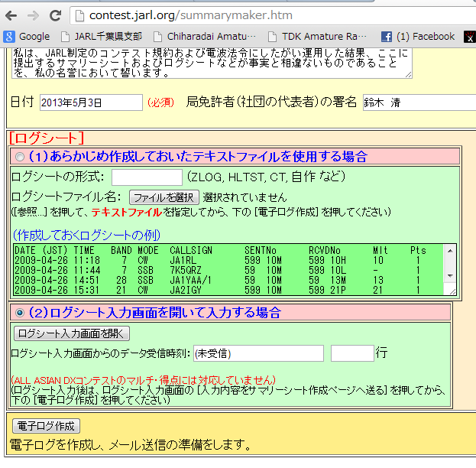Click the red [ログシート] section heading
Viewport: 476px width, 468px height.
pos(47,138)
